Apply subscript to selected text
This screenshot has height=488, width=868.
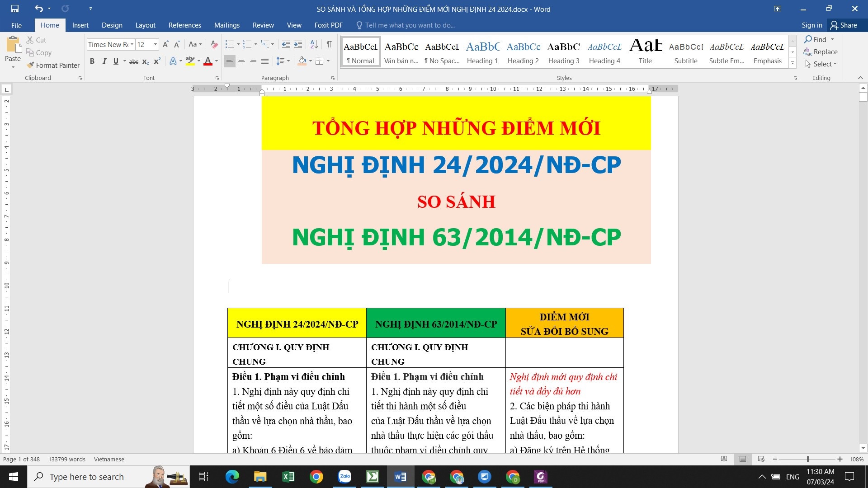145,61
